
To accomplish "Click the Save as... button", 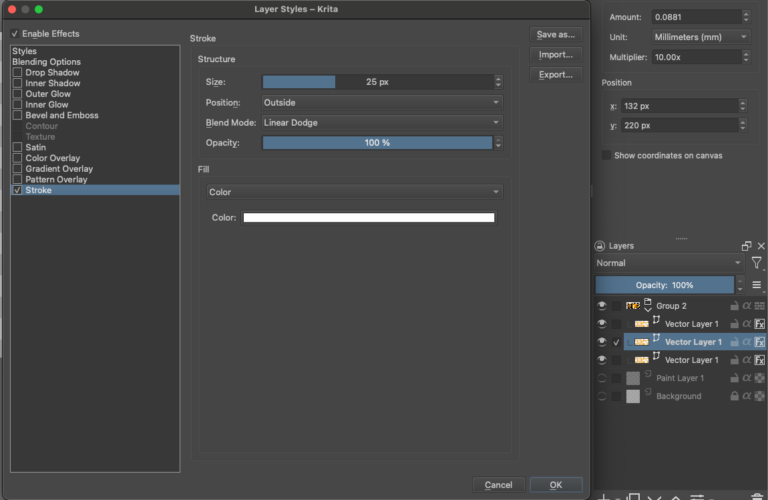I will coord(555,34).
